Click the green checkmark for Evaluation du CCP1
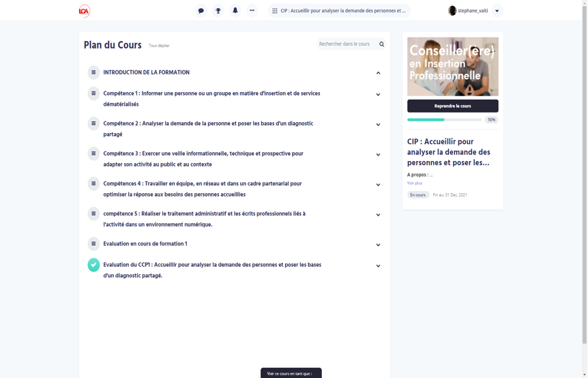This screenshot has height=378, width=588. (x=93, y=265)
